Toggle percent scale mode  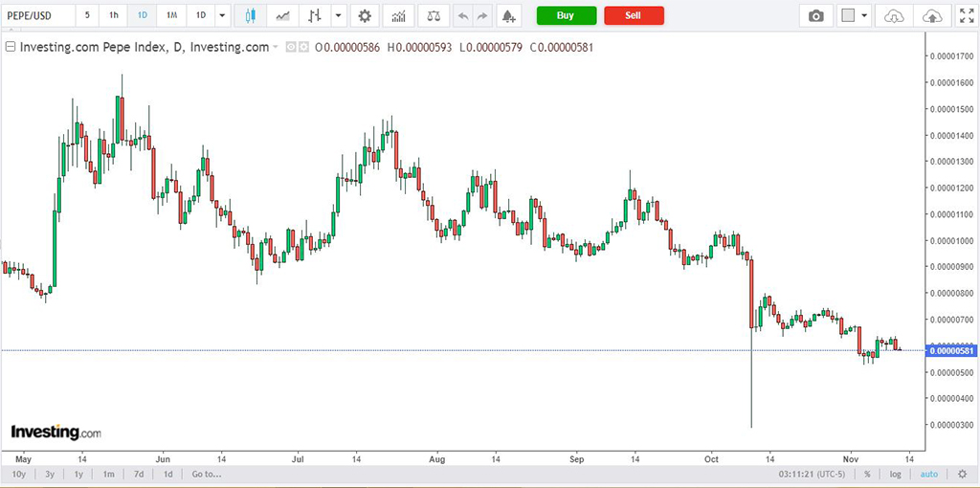pyautogui.click(x=867, y=474)
